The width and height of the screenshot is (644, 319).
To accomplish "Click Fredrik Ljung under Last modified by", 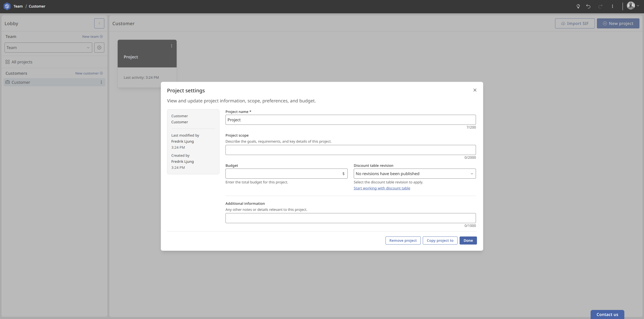I will 182,141.
